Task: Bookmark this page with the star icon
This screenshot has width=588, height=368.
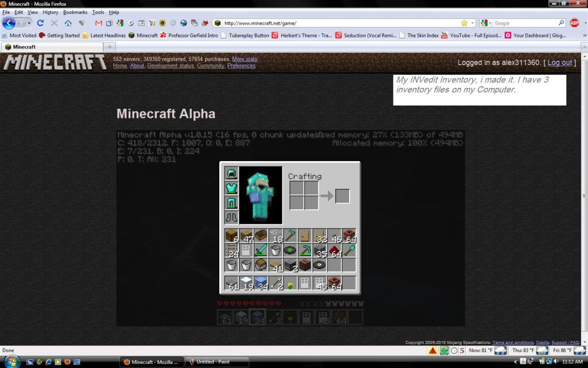Action: [464, 23]
